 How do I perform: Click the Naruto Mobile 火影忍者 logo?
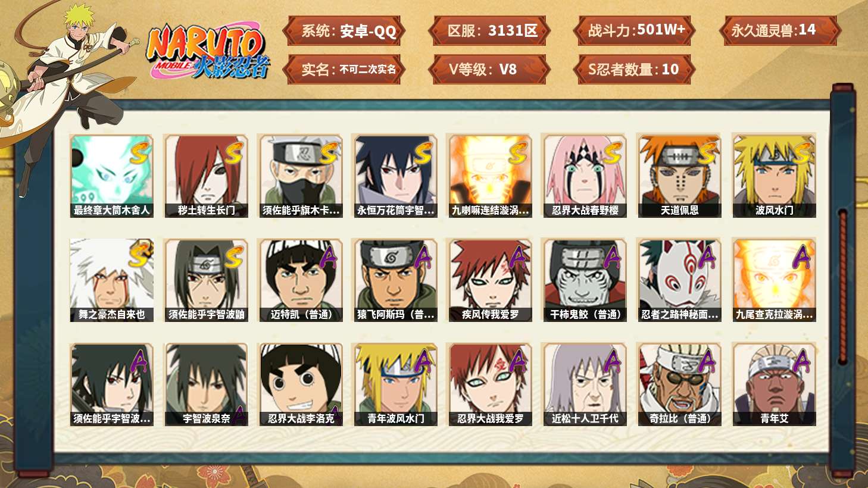[x=208, y=51]
